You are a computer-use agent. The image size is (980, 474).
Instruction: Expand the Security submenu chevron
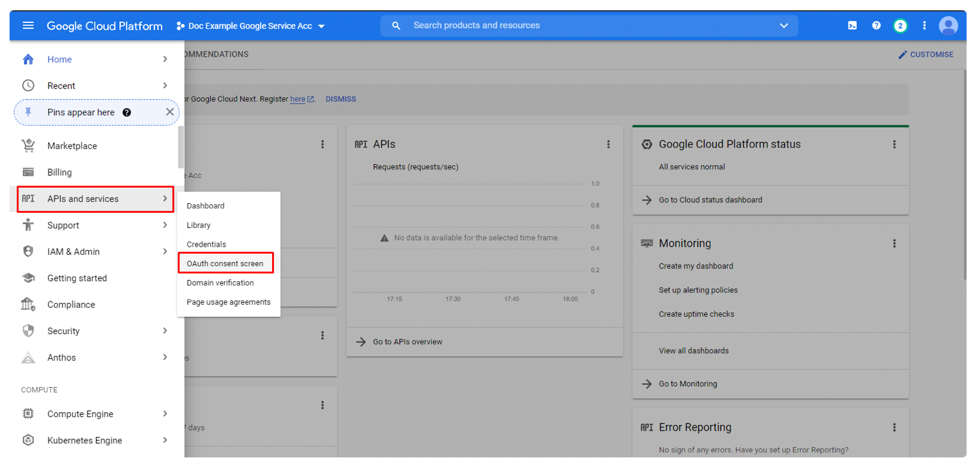click(x=165, y=331)
